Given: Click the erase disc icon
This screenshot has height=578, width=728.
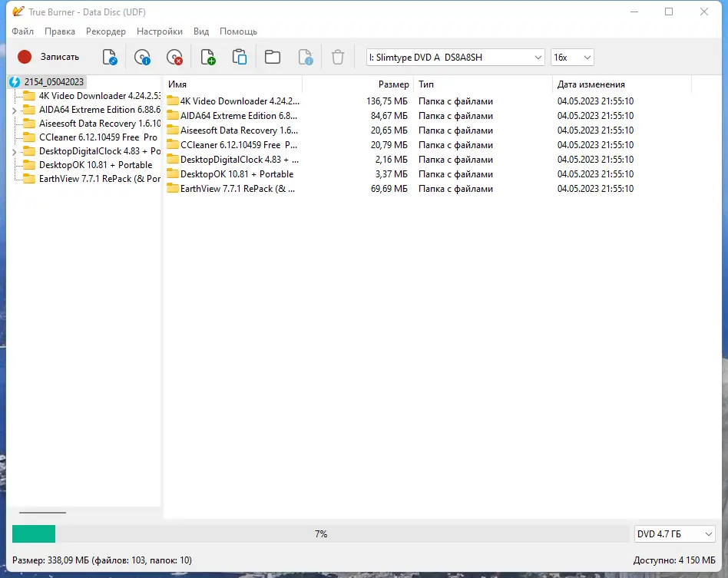Looking at the screenshot, I should tap(174, 57).
